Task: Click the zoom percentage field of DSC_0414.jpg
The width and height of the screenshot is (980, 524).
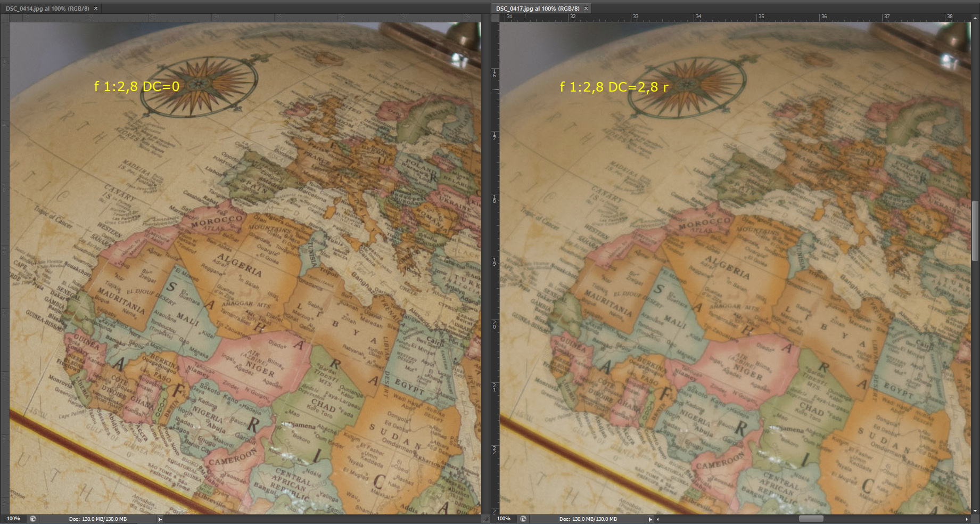Action: pos(13,519)
